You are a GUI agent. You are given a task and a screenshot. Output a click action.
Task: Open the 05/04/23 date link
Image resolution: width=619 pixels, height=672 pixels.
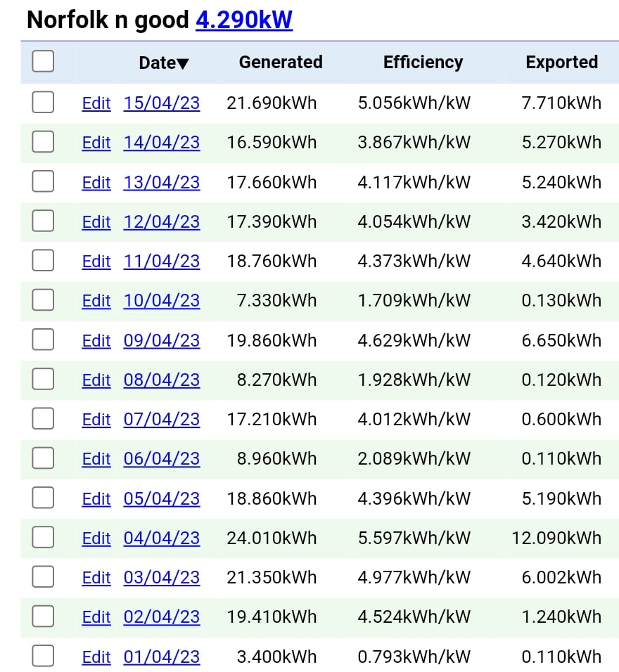(162, 498)
